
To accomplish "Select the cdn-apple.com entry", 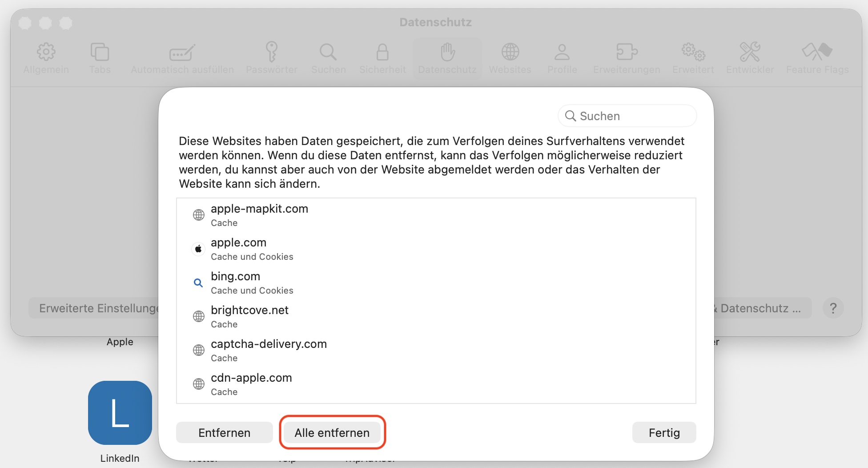I will pyautogui.click(x=436, y=384).
